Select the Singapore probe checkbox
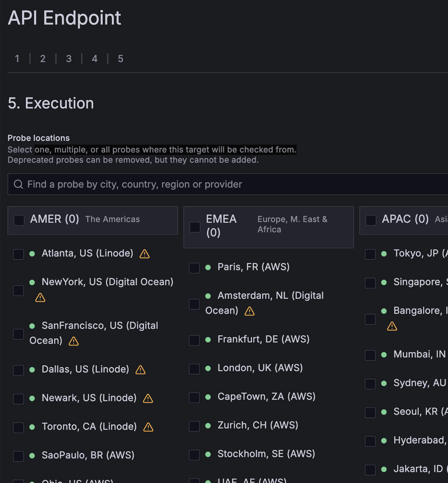This screenshot has width=448, height=483. pos(370,282)
